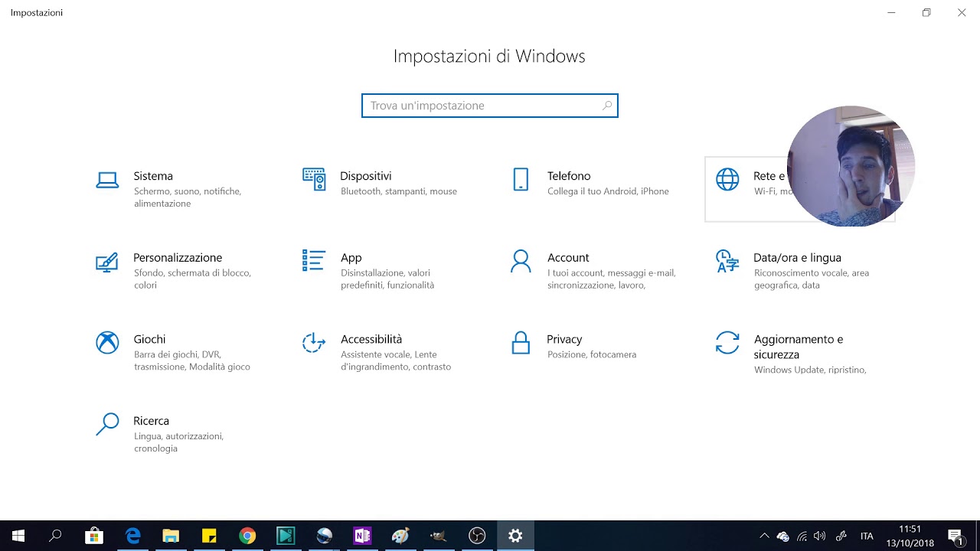
Task: Open the OneDrive cloud tray icon
Action: click(782, 536)
